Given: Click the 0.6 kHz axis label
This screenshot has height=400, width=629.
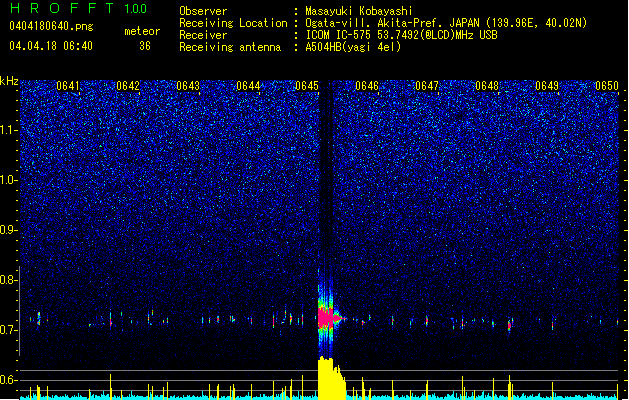Looking at the screenshot, I should click(9, 380).
